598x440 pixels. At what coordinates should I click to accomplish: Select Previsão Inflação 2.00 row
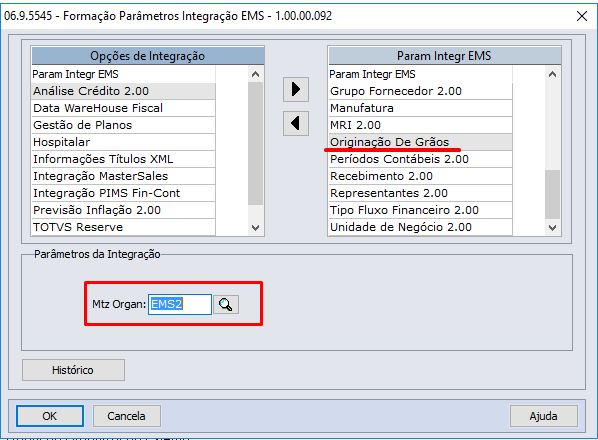click(x=124, y=210)
